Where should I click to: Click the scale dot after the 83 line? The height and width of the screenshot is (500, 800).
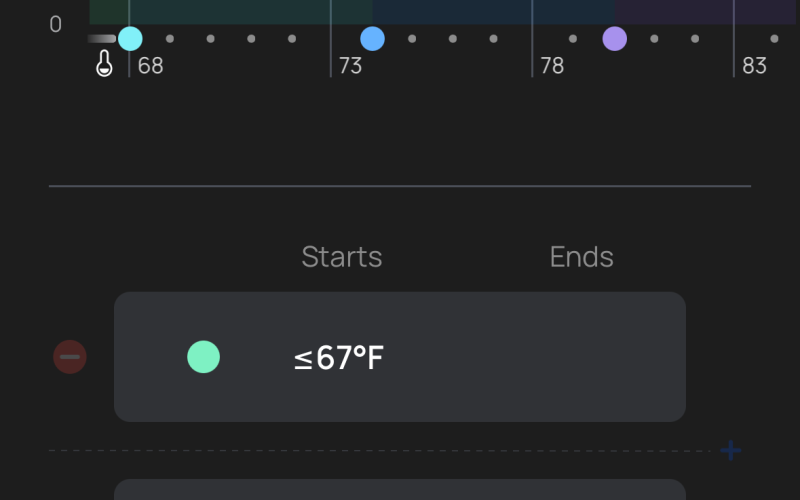point(774,39)
